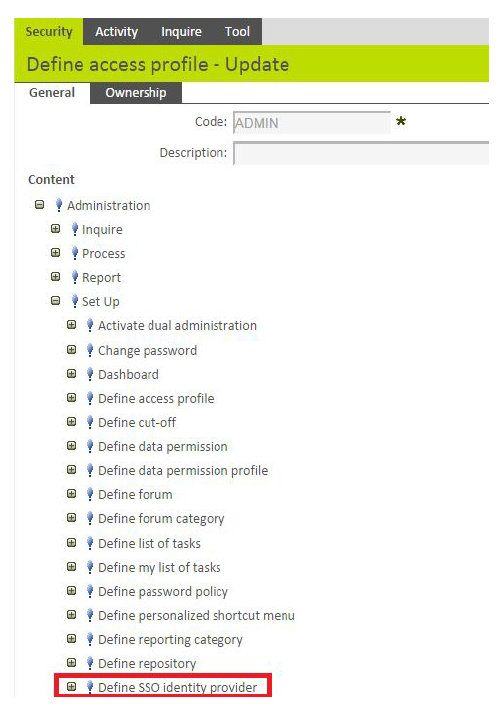Click the pin icon beside Define SSO identity provider
The height and width of the screenshot is (708, 502).
click(90, 687)
